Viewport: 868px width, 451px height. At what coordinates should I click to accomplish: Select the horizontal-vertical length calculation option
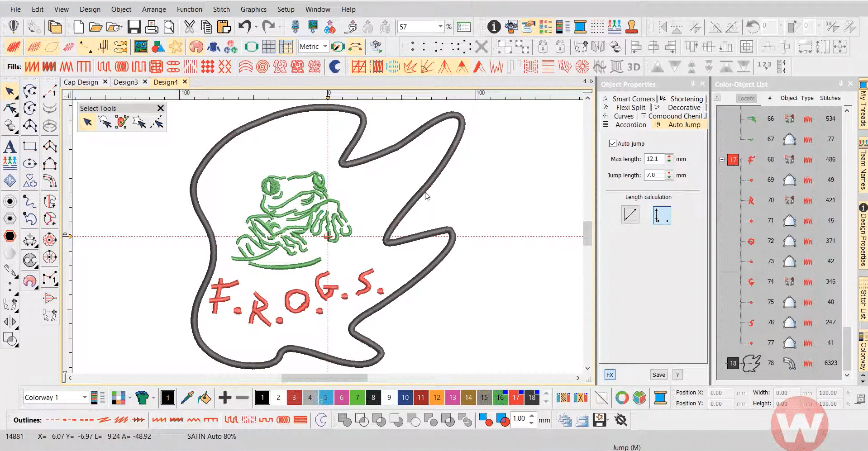662,215
